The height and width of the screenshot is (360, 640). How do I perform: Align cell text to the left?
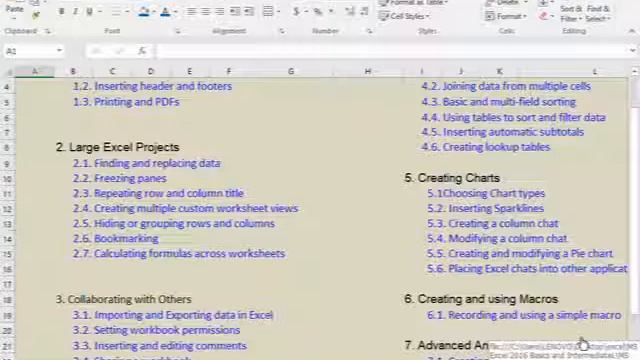pyautogui.click(x=191, y=11)
